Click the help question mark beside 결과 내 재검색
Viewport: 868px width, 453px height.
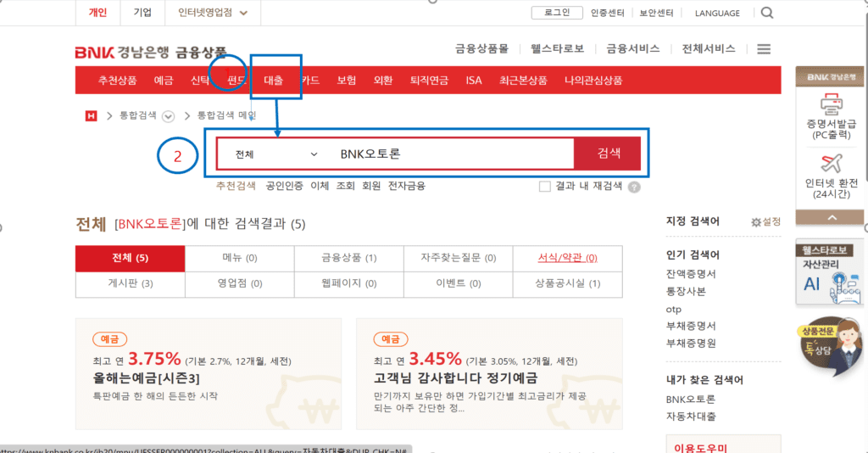634,187
